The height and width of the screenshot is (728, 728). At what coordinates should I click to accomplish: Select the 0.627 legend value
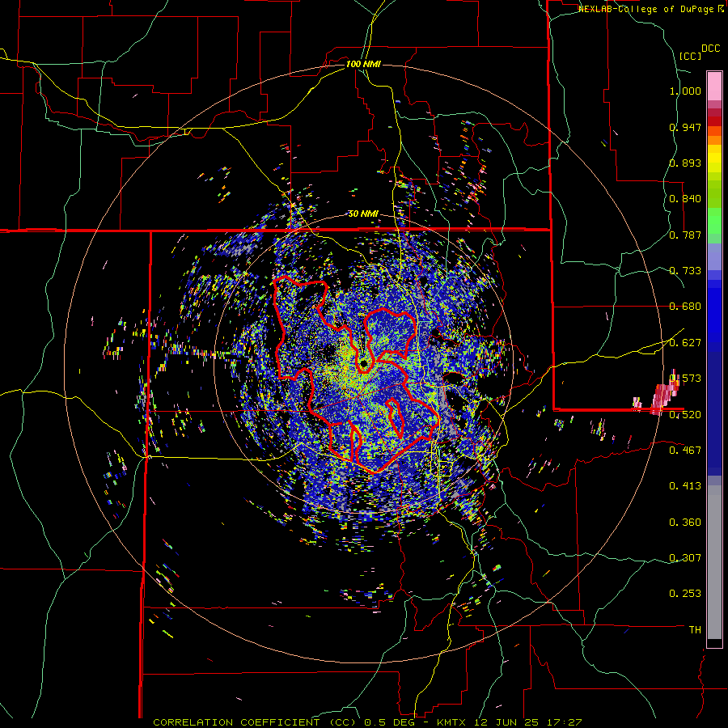click(x=685, y=343)
